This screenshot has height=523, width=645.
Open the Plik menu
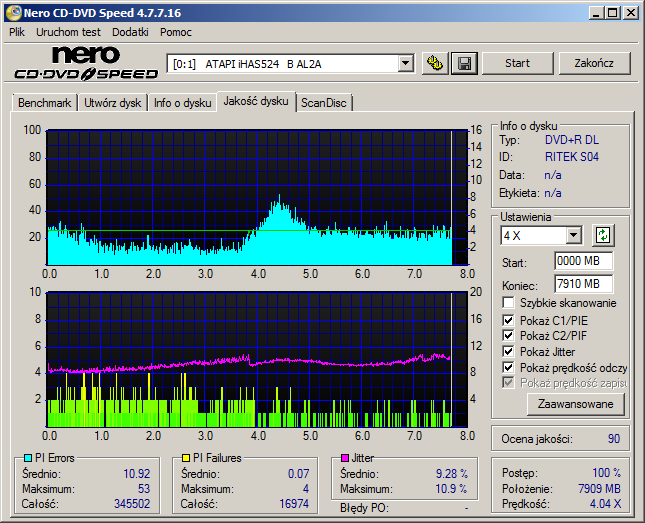pos(17,32)
